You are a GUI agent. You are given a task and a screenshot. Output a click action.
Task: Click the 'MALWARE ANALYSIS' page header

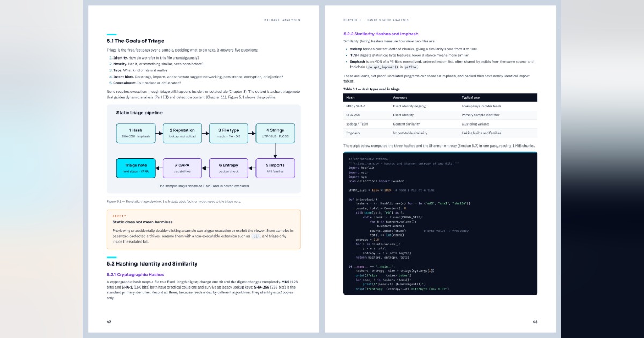coord(282,20)
